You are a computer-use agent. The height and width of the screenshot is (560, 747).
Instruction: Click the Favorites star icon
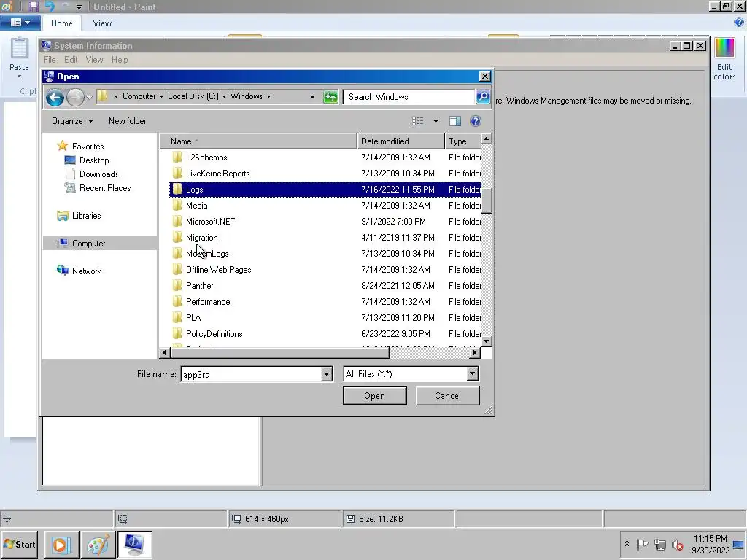(63, 146)
